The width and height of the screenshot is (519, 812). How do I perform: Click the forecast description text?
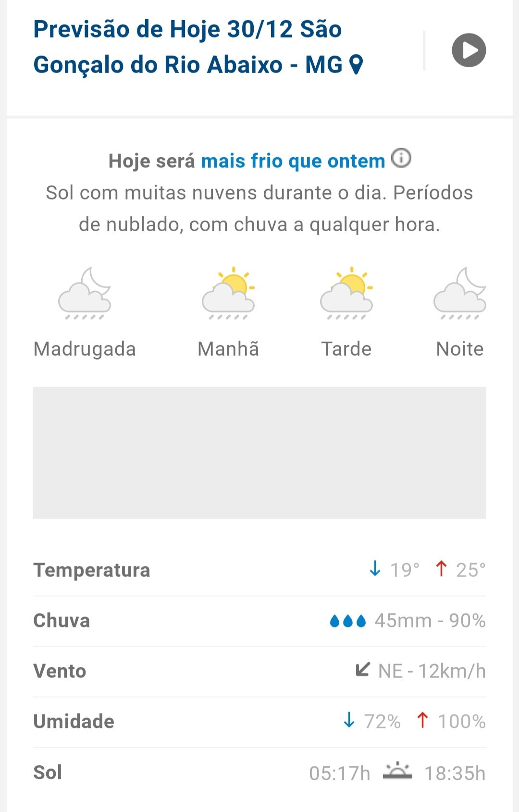click(259, 209)
